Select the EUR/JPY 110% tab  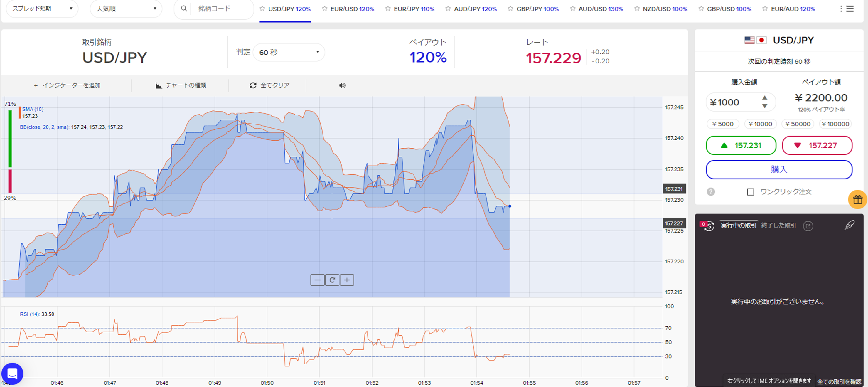click(x=414, y=9)
